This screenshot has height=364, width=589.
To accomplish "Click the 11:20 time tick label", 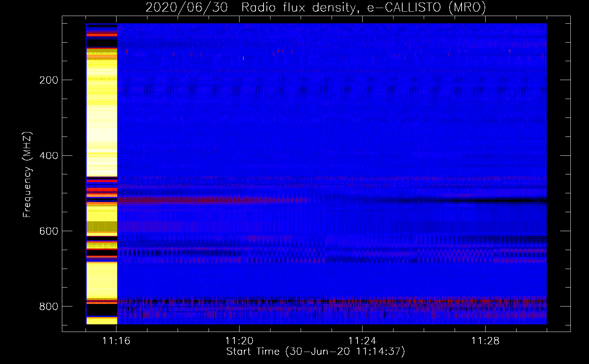I will click(240, 341).
